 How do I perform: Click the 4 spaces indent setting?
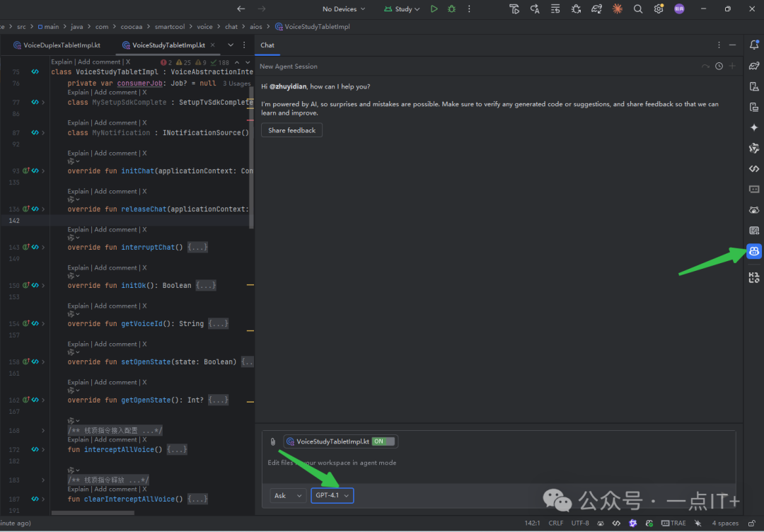tap(725, 524)
